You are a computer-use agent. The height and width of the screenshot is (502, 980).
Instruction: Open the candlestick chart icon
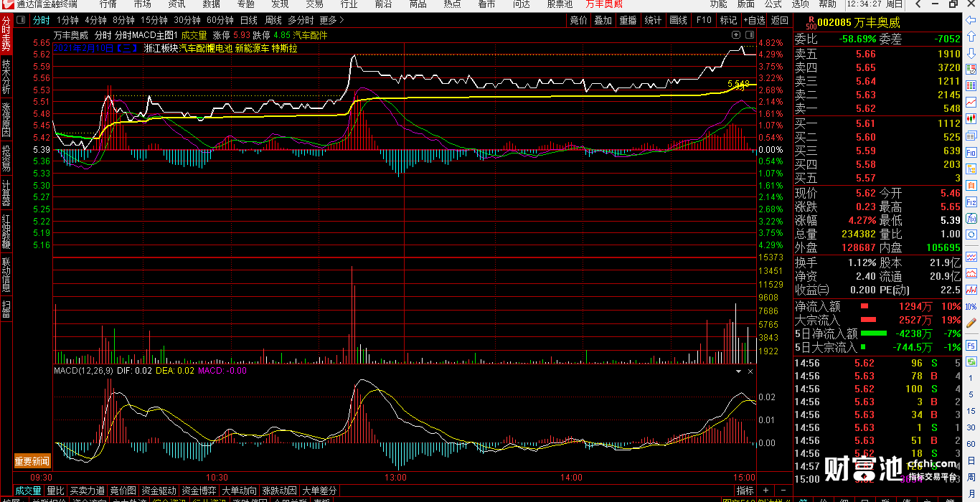(x=971, y=118)
